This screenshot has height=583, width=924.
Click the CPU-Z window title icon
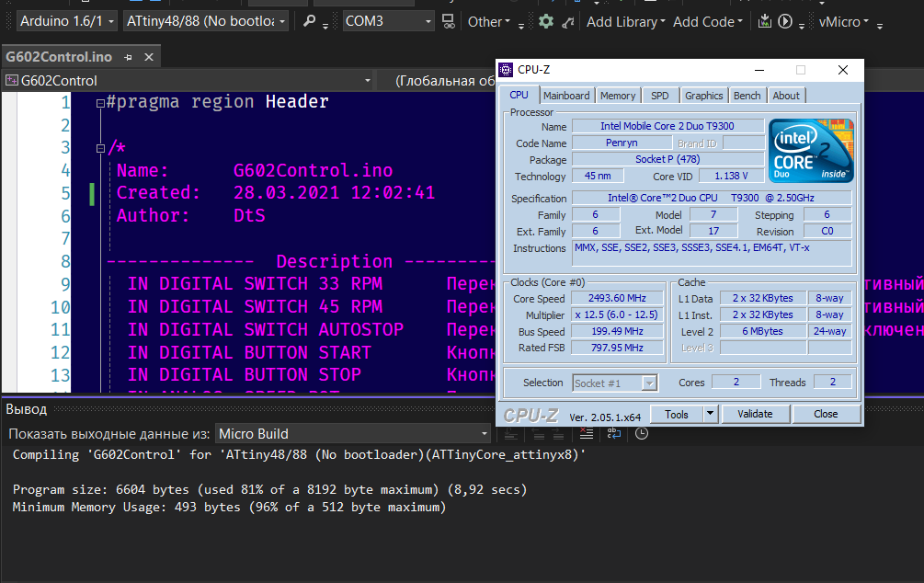point(506,70)
